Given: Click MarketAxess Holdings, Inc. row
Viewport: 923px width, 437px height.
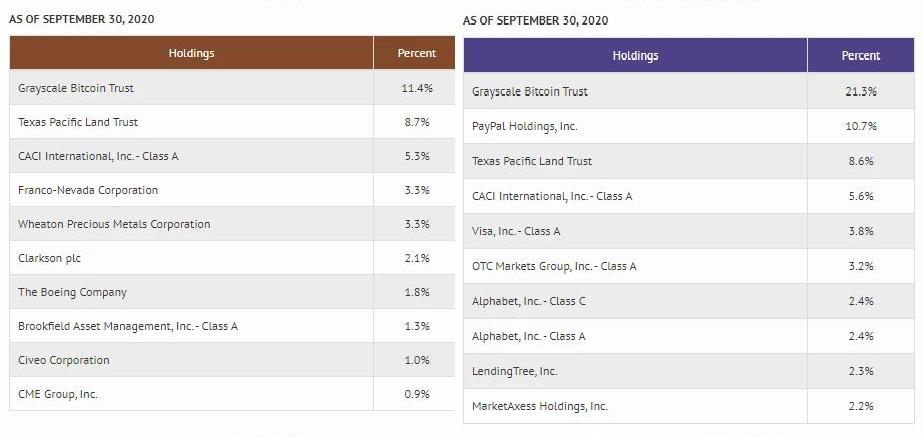Looking at the screenshot, I should point(540,406).
